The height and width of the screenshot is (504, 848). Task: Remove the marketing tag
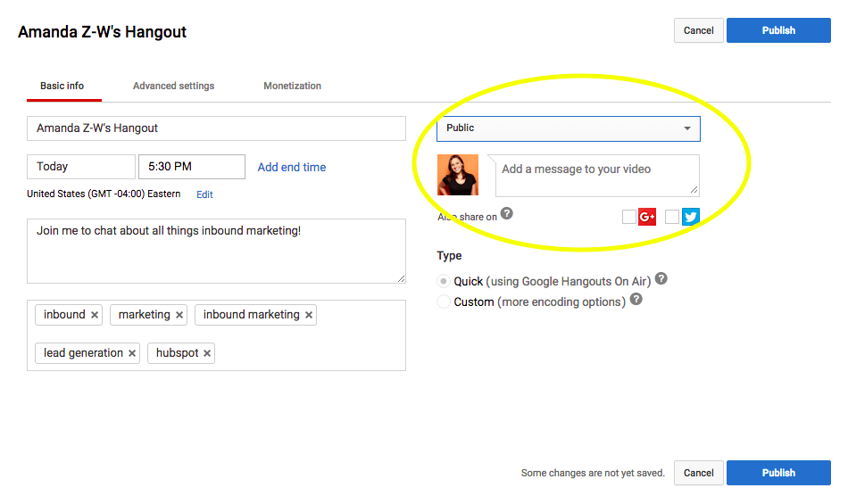179,315
